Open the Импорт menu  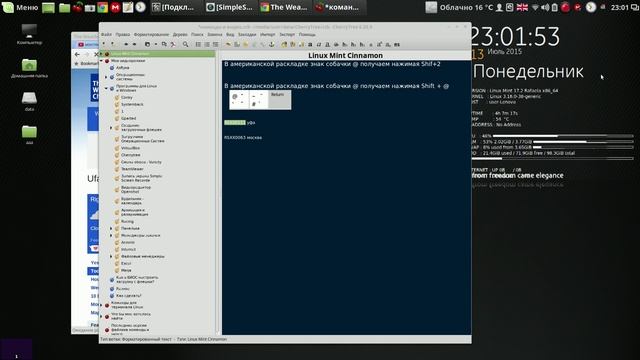(x=268, y=35)
